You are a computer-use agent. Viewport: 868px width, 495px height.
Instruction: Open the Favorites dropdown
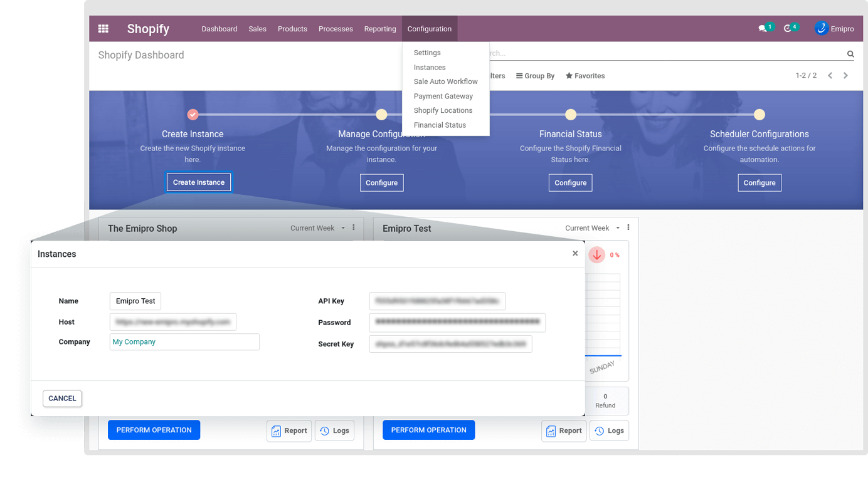coord(585,76)
